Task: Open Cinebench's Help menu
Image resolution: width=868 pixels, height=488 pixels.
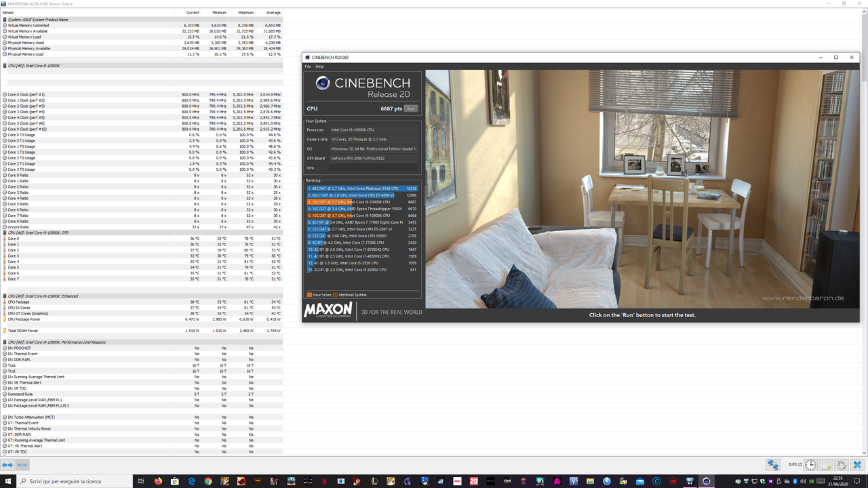Action: click(319, 66)
